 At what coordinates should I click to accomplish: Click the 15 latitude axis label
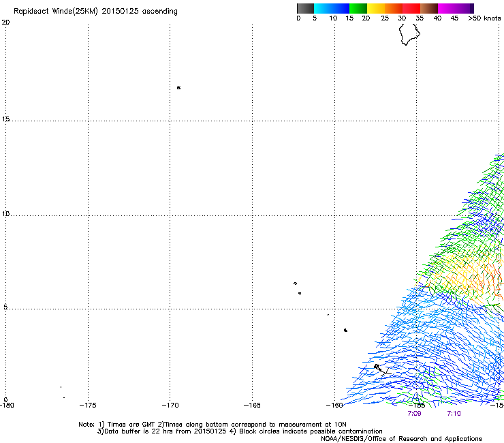[5, 119]
